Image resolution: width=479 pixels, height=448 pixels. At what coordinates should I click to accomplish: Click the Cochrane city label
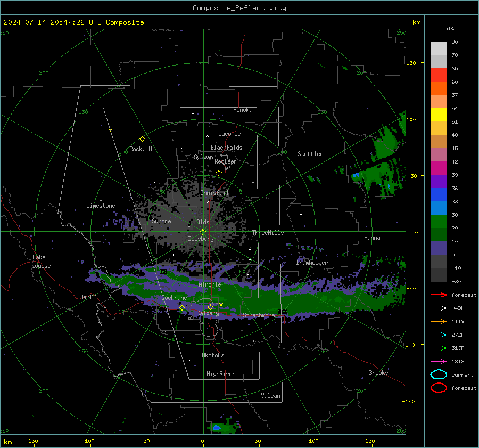click(x=174, y=298)
